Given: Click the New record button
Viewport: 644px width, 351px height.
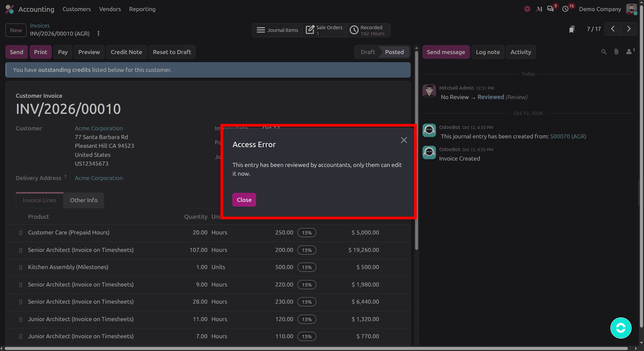Looking at the screenshot, I should [16, 30].
